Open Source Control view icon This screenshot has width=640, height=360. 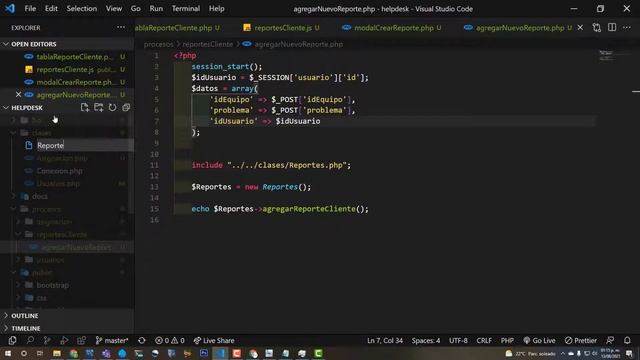click(47, 340)
